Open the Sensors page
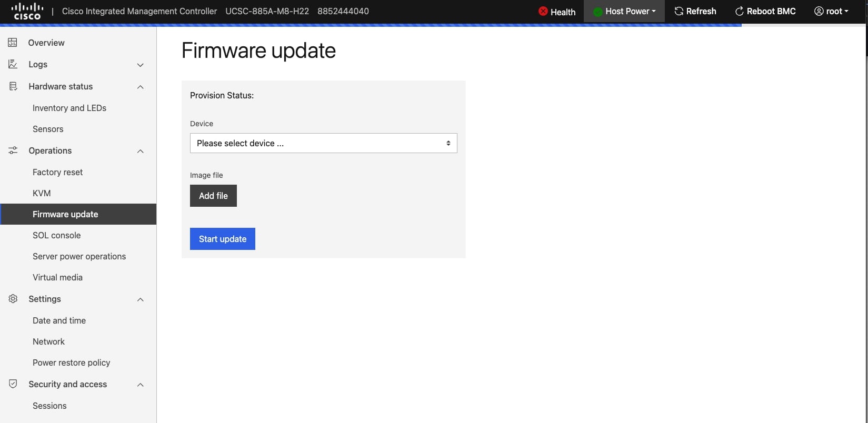The image size is (868, 423). tap(48, 129)
